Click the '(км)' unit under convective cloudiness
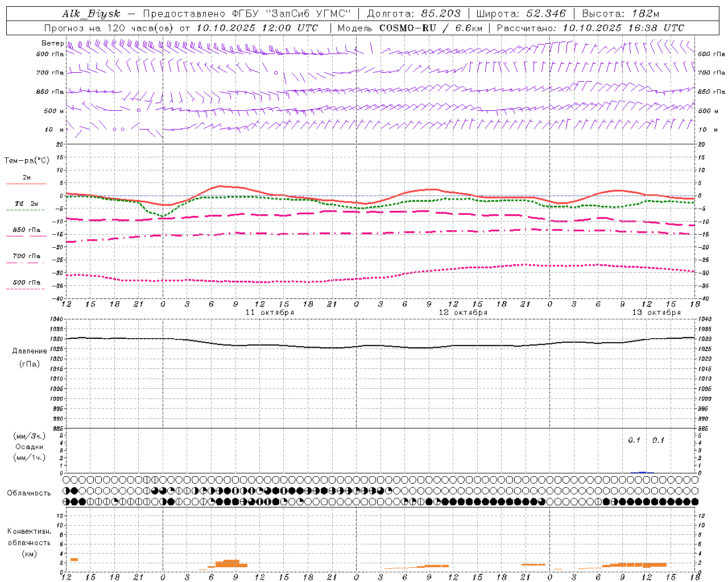This screenshot has height=582, width=728. pos(29,554)
